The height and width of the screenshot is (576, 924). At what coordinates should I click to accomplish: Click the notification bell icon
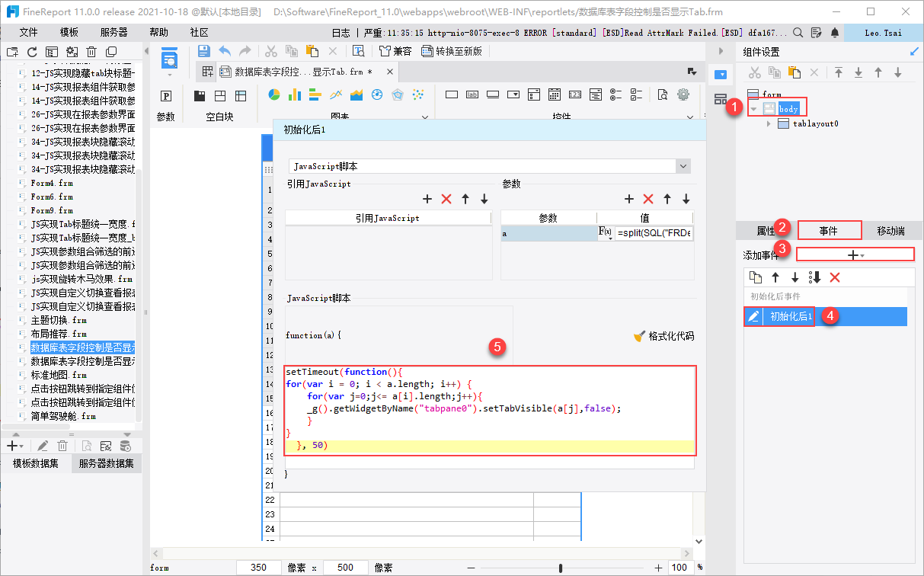click(835, 33)
